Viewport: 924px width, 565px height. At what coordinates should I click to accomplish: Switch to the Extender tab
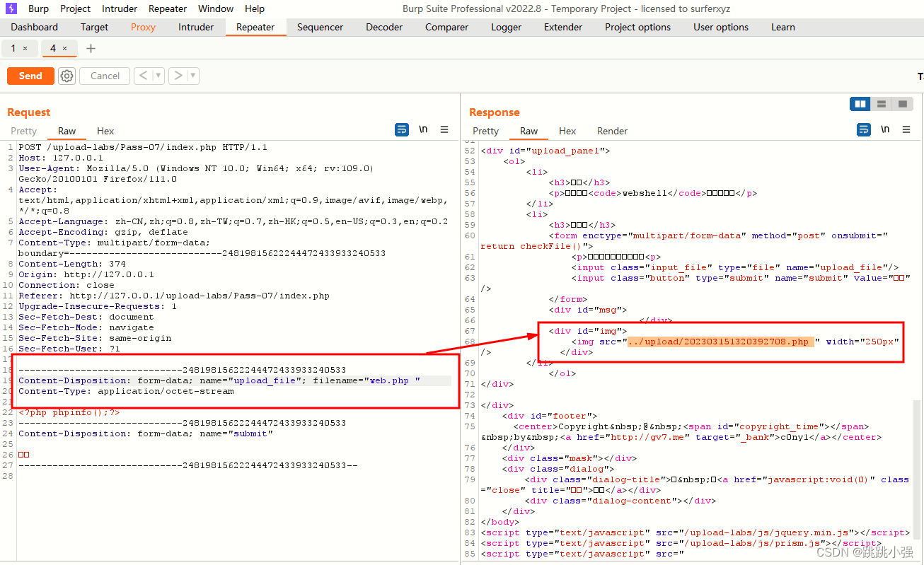563,27
